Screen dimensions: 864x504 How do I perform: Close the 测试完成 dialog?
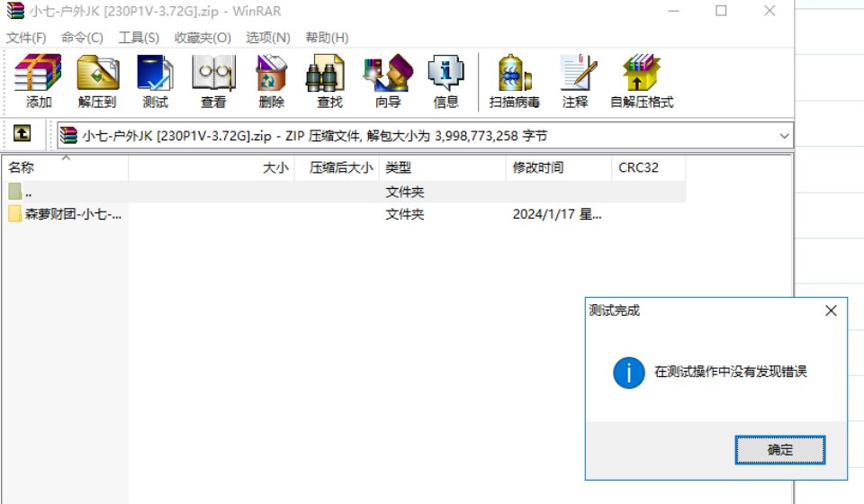point(831,310)
